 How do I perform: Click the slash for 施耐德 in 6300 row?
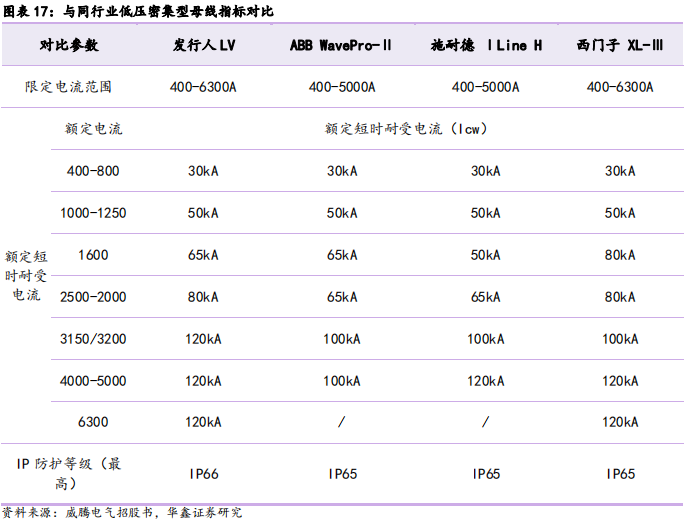point(485,422)
